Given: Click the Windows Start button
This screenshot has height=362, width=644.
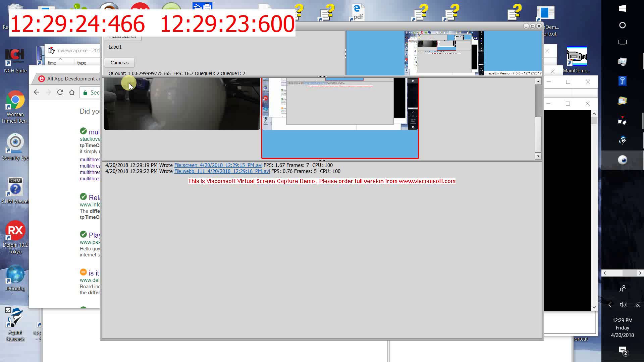Looking at the screenshot, I should coord(623,9).
